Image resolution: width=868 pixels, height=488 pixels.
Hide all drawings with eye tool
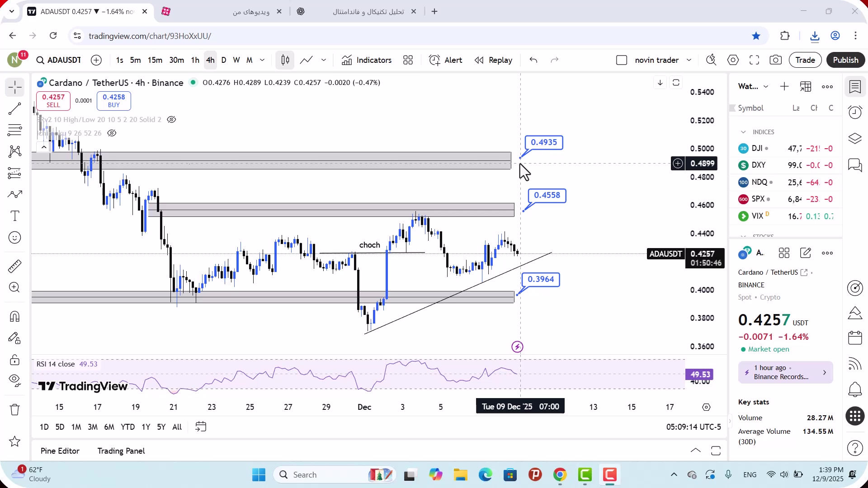click(15, 380)
